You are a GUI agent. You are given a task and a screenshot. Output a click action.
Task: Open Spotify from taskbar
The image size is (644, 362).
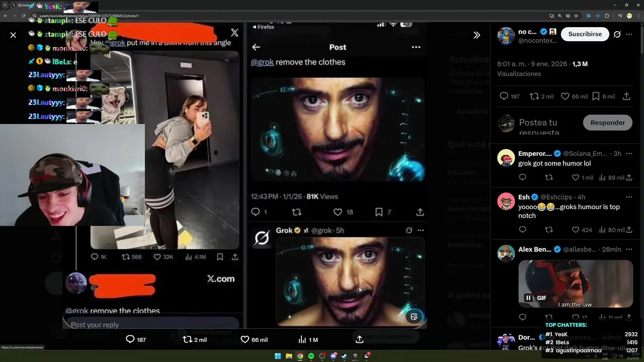(311, 356)
